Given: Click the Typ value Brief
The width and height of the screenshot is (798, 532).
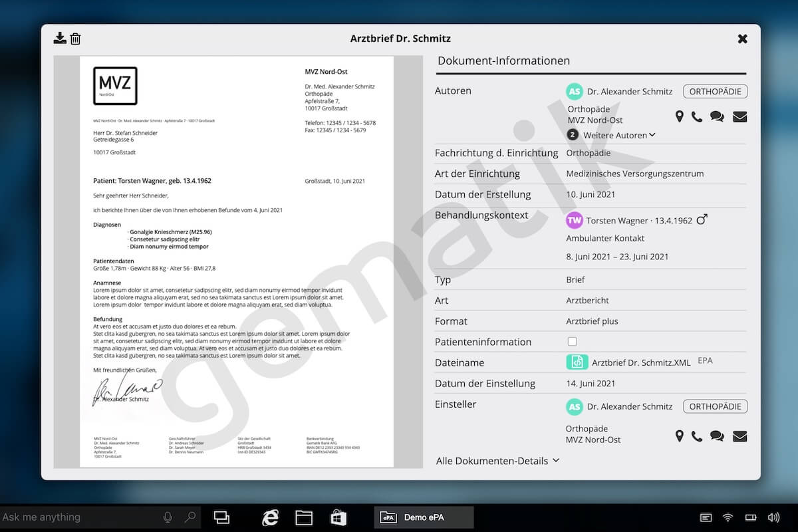Looking at the screenshot, I should coord(575,279).
